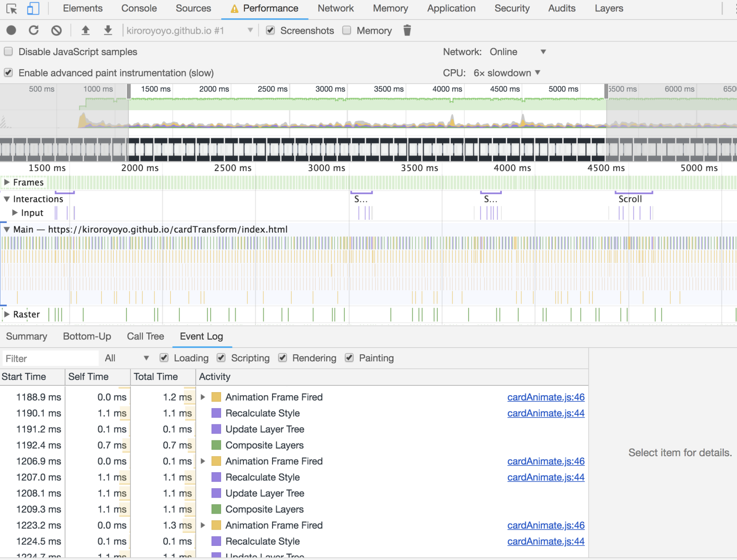Start recording a performance profile

[11, 30]
